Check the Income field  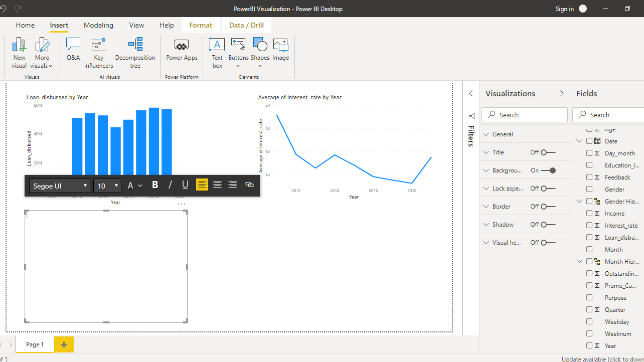[589, 214]
